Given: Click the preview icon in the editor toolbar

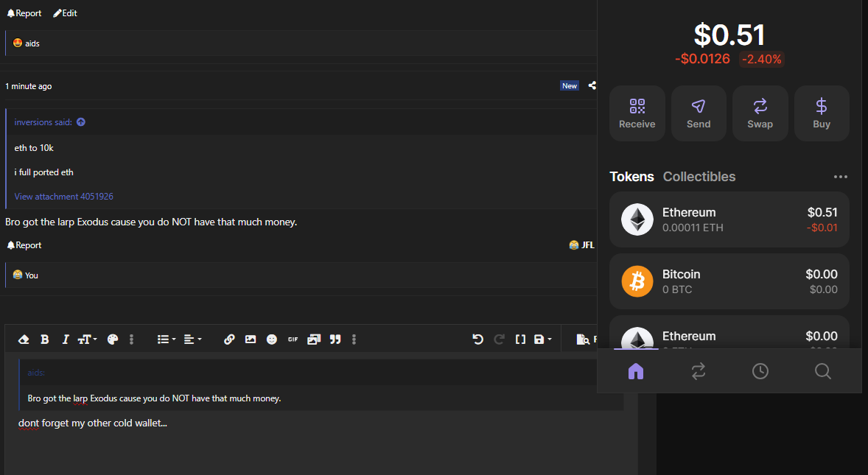Looking at the screenshot, I should tap(582, 339).
